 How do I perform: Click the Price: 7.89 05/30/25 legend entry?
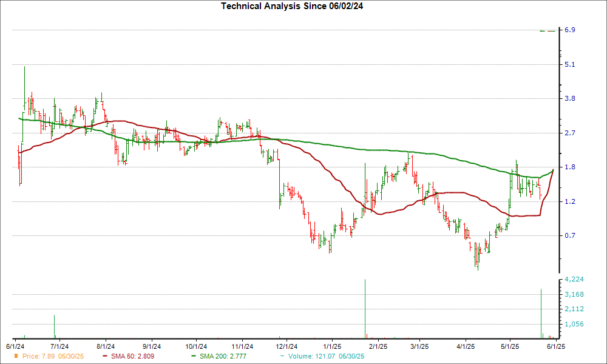[53, 356]
